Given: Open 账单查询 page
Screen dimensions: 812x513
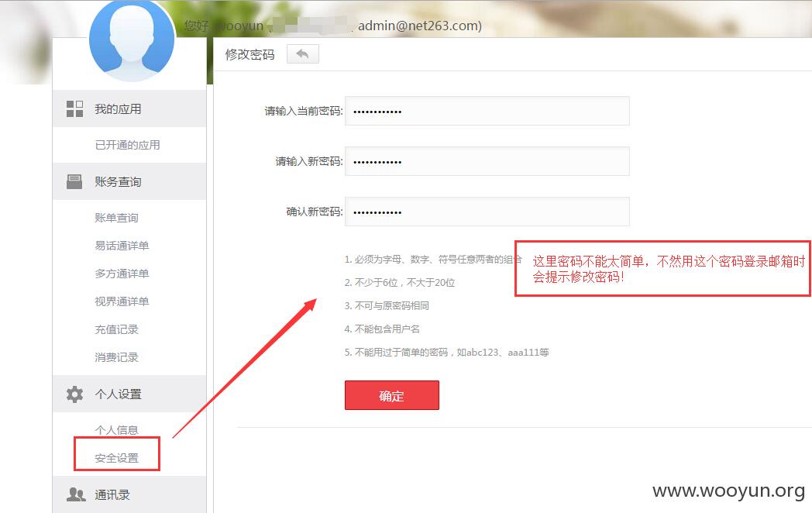Looking at the screenshot, I should click(116, 218).
